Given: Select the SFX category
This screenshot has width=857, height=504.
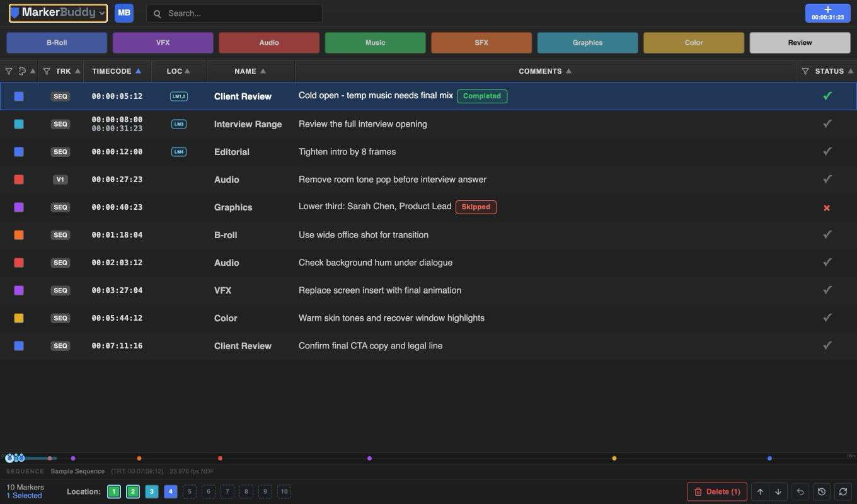Looking at the screenshot, I should pos(481,43).
